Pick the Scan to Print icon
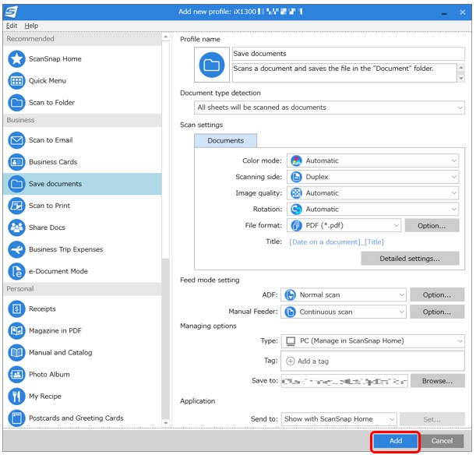This screenshot has height=455, width=476. pyautogui.click(x=16, y=206)
